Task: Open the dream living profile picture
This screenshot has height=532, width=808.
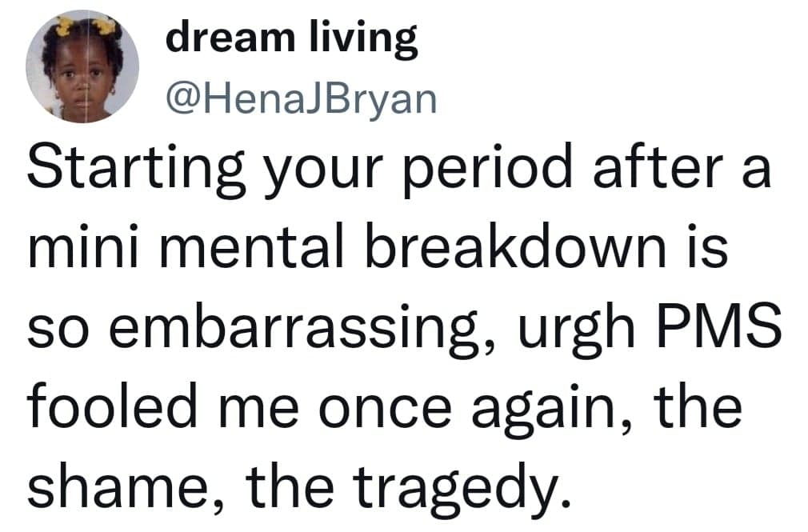Action: 82,66
